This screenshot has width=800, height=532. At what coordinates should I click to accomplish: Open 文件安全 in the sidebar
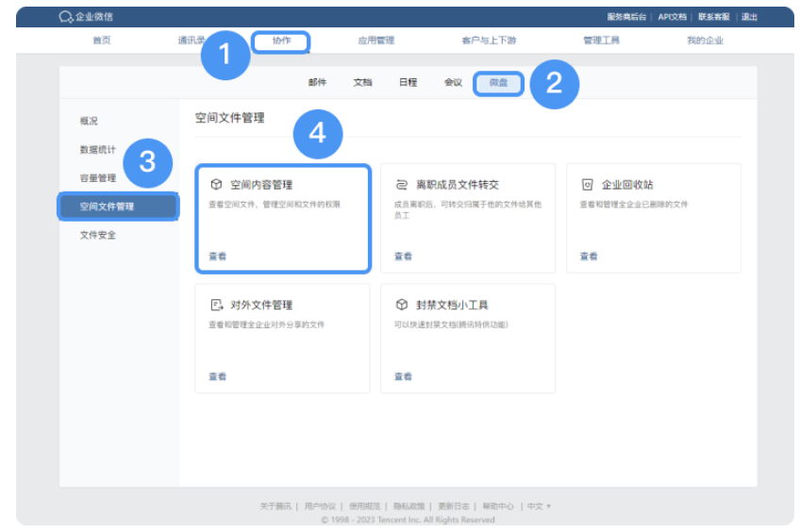pos(98,235)
